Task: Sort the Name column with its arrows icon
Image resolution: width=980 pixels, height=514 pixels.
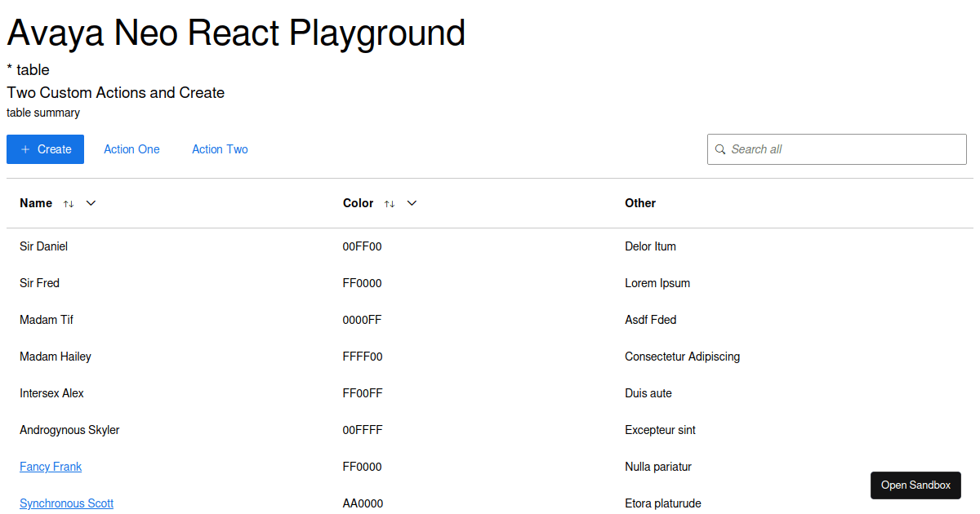Action: (x=69, y=204)
